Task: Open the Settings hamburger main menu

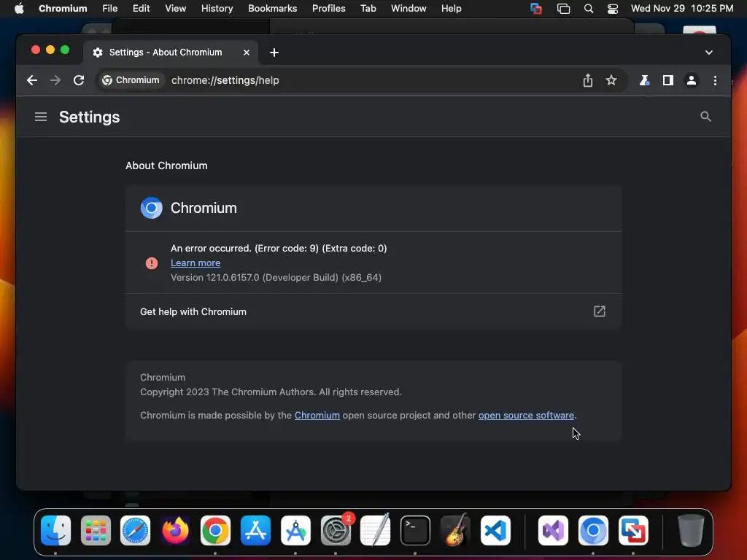Action: pyautogui.click(x=41, y=117)
